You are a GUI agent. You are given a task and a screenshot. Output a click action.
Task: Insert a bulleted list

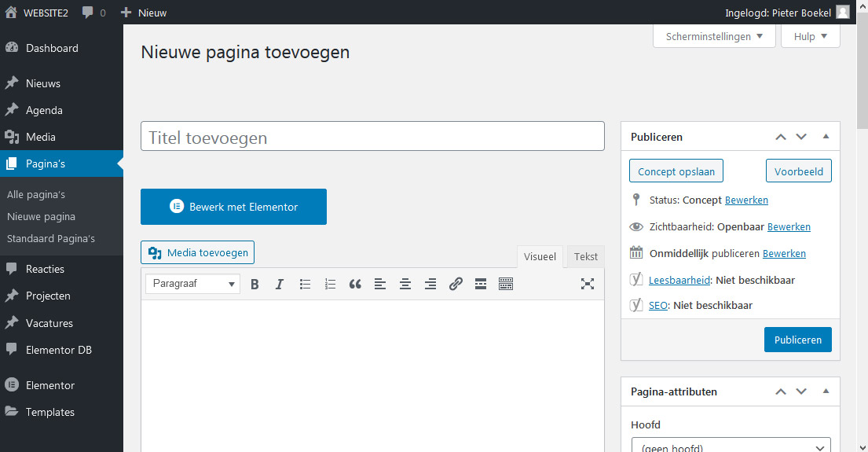click(x=305, y=285)
